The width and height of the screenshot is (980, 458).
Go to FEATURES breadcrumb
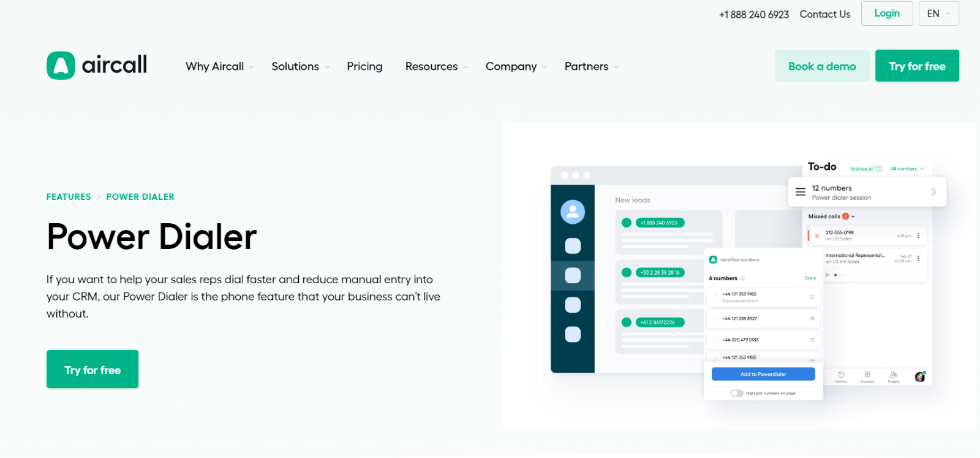69,197
